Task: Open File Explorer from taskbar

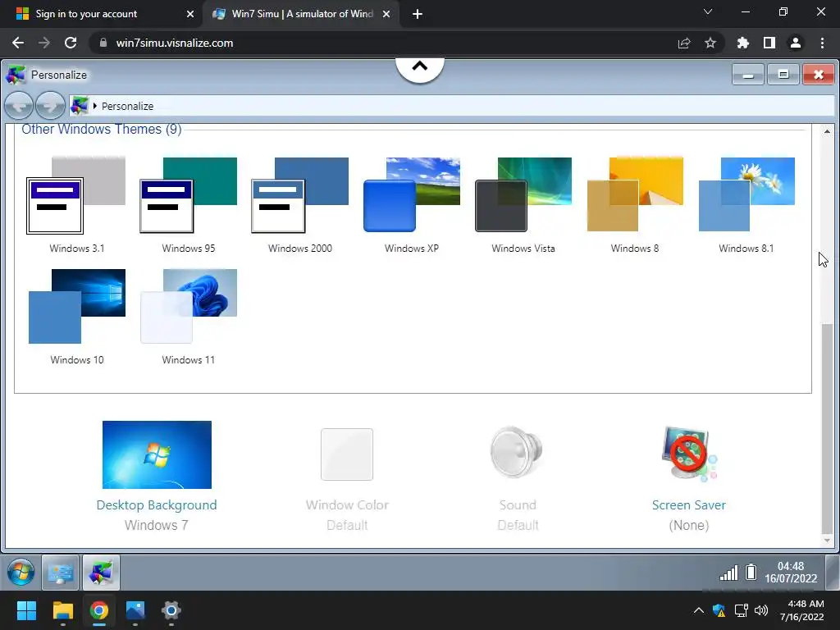Action: coord(62,610)
